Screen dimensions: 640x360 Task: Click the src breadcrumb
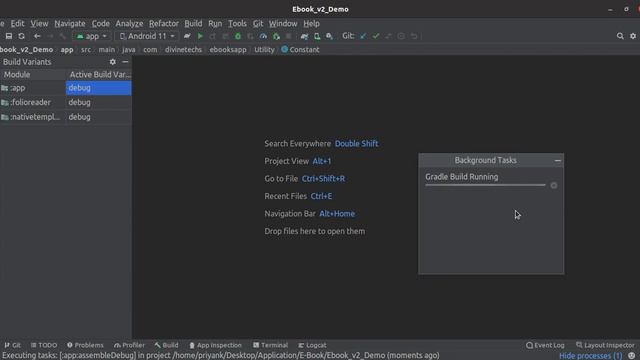[86, 50]
